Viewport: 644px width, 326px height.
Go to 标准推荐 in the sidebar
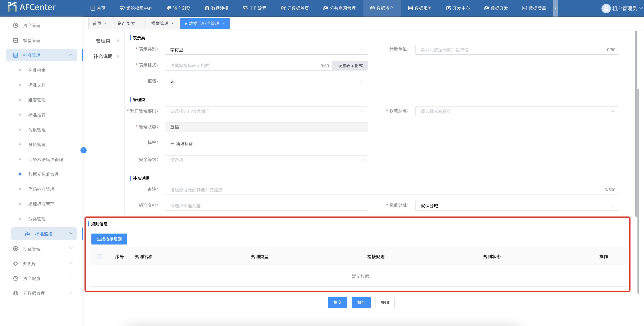coord(37,115)
